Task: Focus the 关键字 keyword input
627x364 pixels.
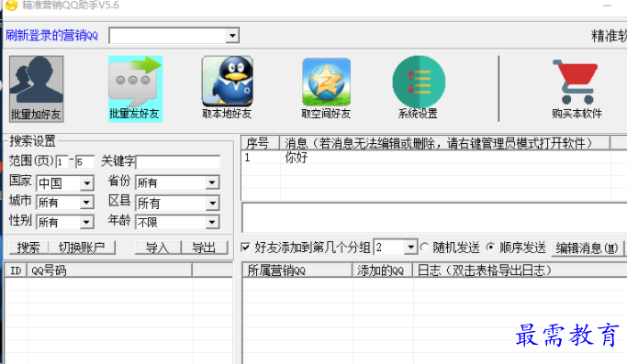Action: tap(178, 162)
